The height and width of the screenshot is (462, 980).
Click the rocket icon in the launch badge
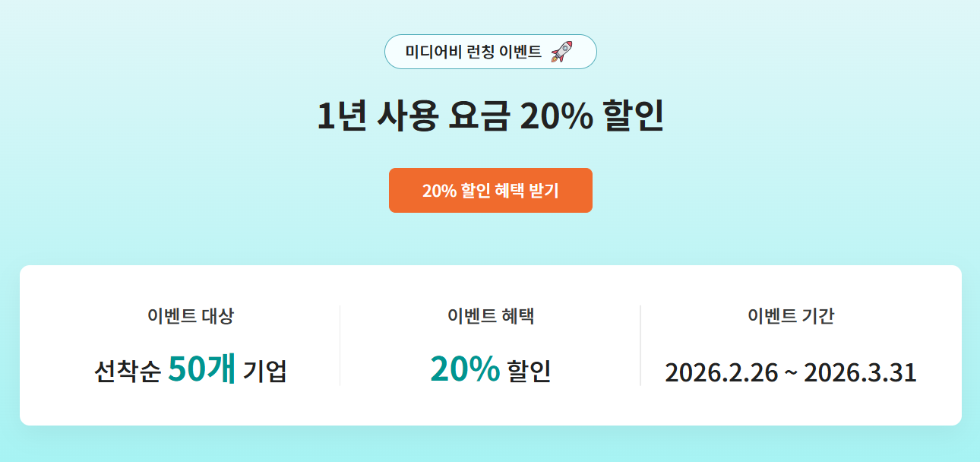click(561, 52)
